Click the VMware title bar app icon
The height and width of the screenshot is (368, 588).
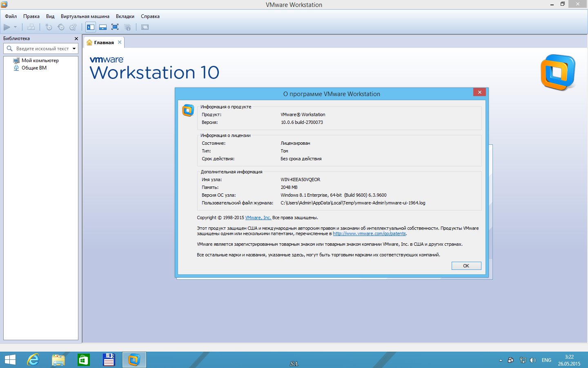pyautogui.click(x=4, y=4)
